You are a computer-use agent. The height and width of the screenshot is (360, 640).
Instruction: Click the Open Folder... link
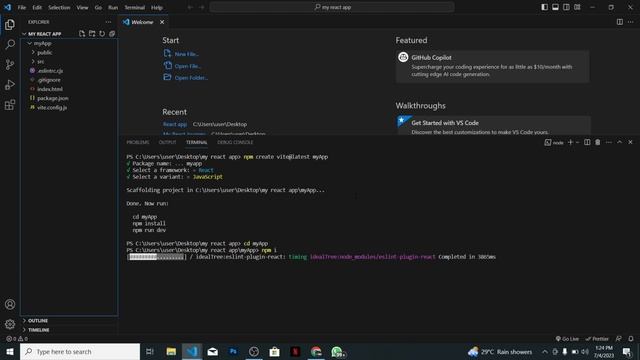[191, 78]
